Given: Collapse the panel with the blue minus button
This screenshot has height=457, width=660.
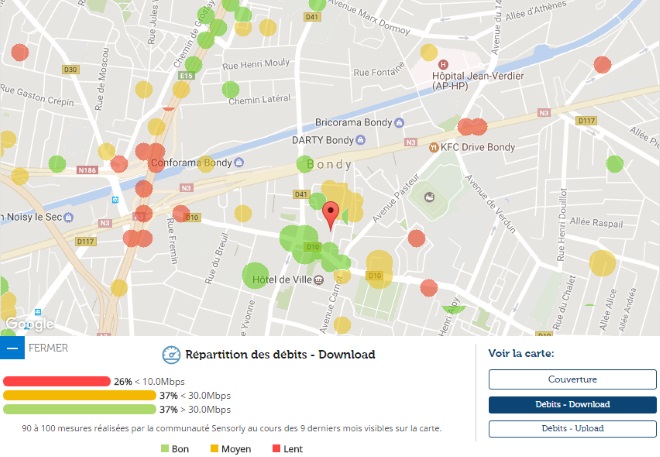Looking at the screenshot, I should pyautogui.click(x=12, y=348).
